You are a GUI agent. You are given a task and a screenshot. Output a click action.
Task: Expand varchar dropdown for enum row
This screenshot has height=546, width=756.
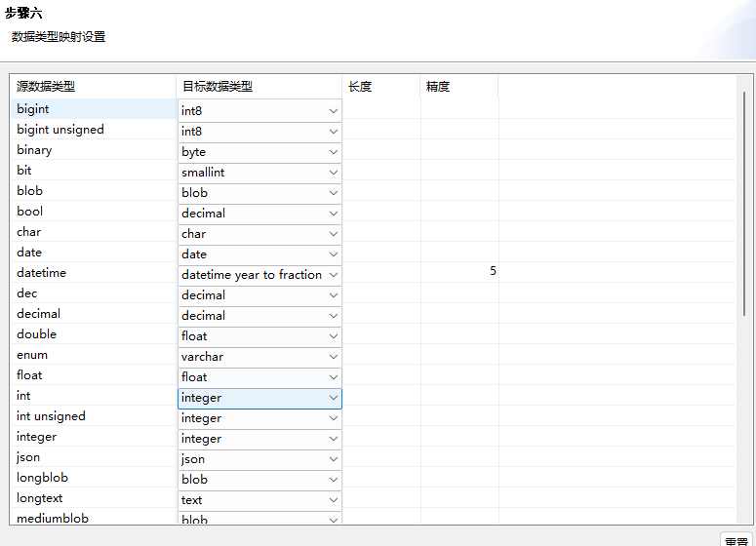[259, 357]
